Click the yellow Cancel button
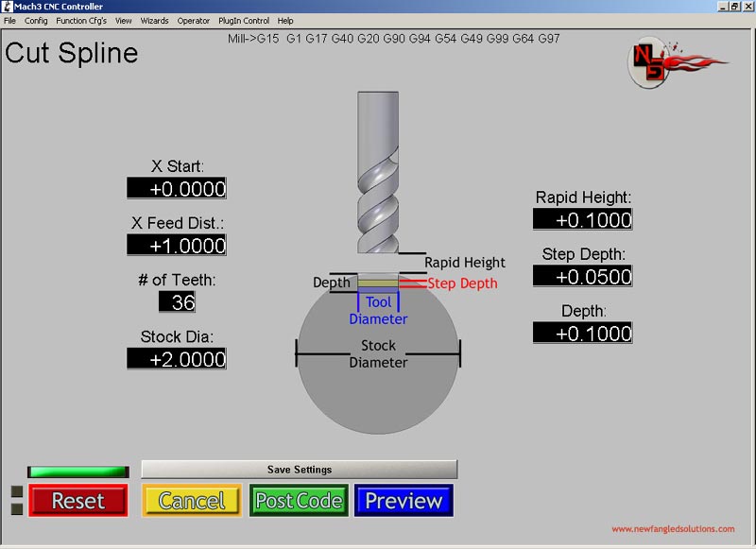 192,501
